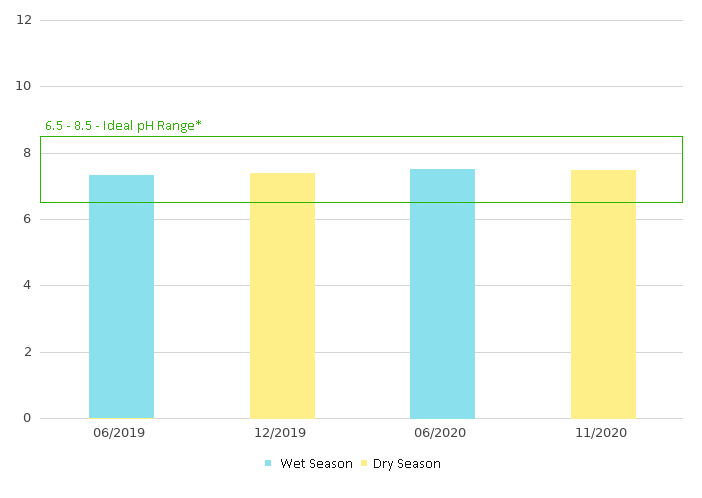
Task: Click the y-axis value 2
Action: (x=27, y=352)
